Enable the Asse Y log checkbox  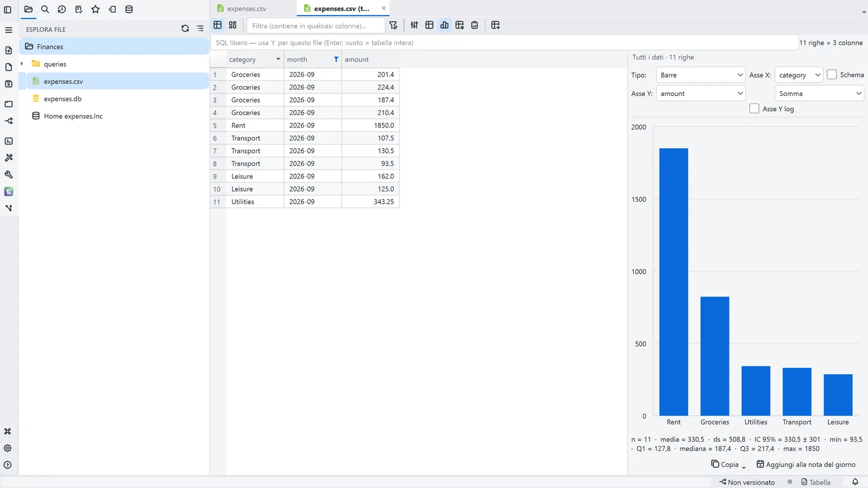(x=754, y=108)
